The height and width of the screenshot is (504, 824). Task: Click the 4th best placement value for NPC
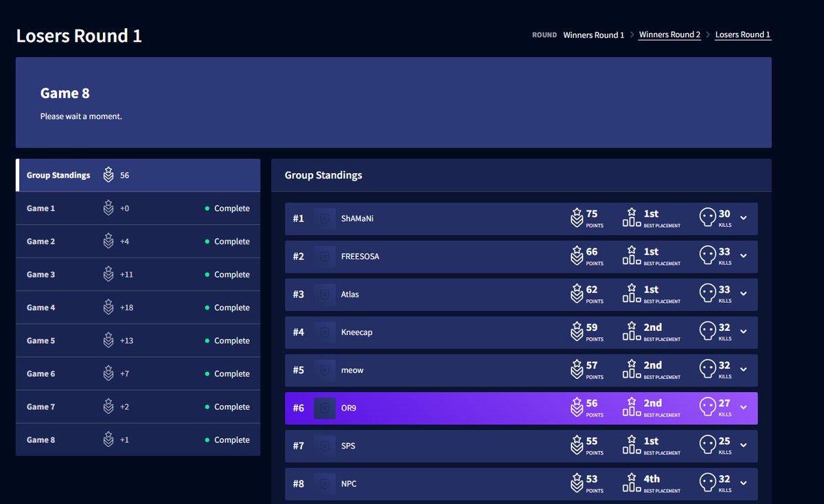pos(652,479)
